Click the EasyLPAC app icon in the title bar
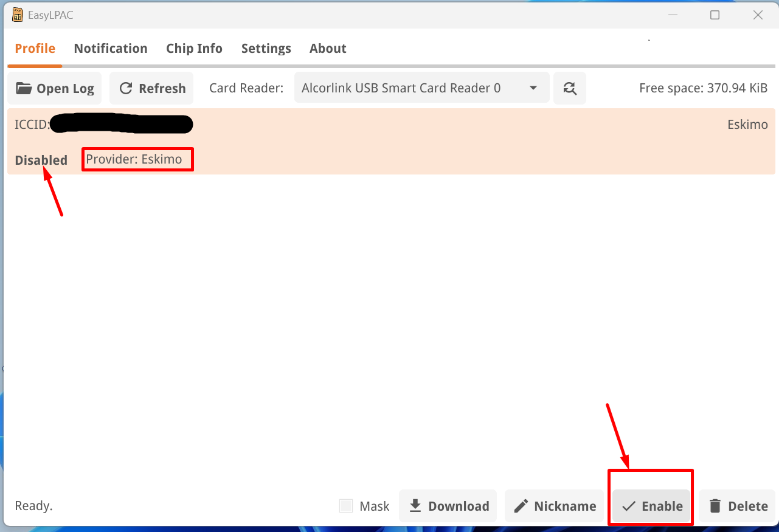Screen dimensions: 779x532 pyautogui.click(x=18, y=15)
